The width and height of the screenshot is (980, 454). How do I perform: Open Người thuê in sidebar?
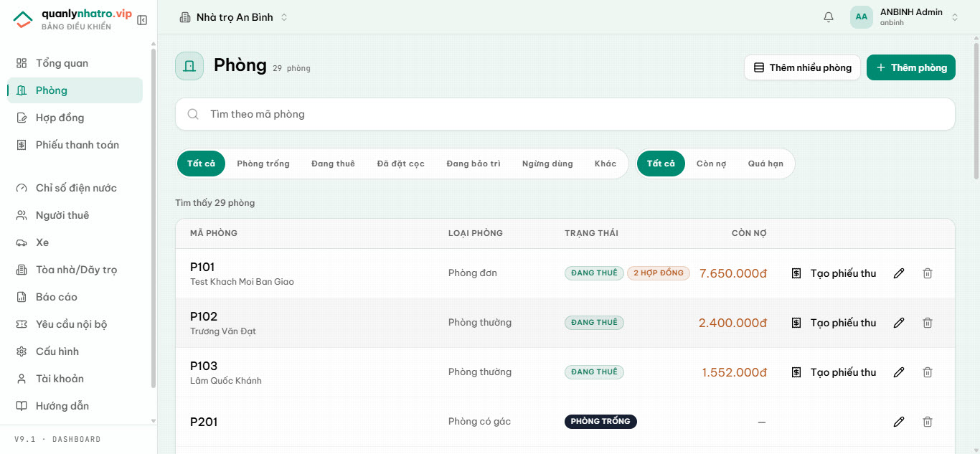[x=75, y=215]
